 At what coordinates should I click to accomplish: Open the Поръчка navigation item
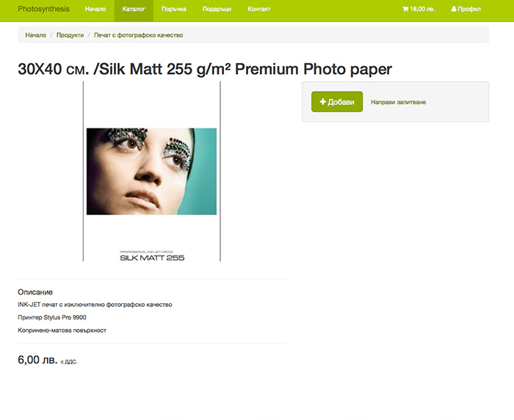174,10
